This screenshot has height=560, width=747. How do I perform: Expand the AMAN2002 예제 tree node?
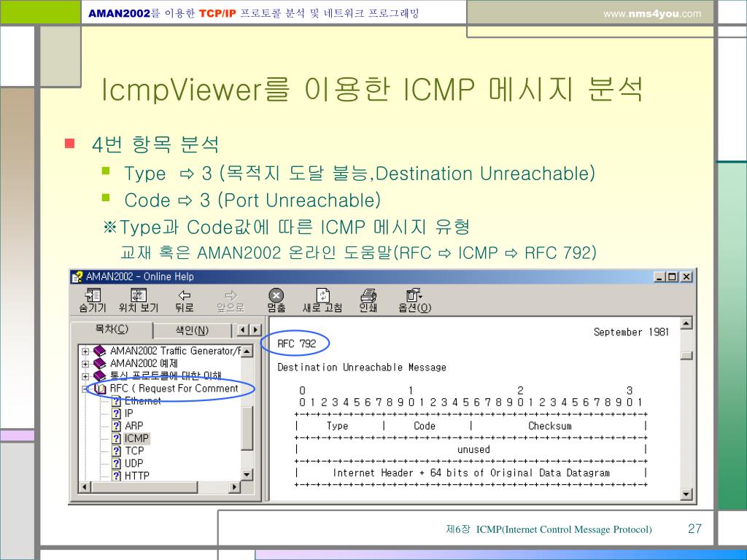pos(85,364)
